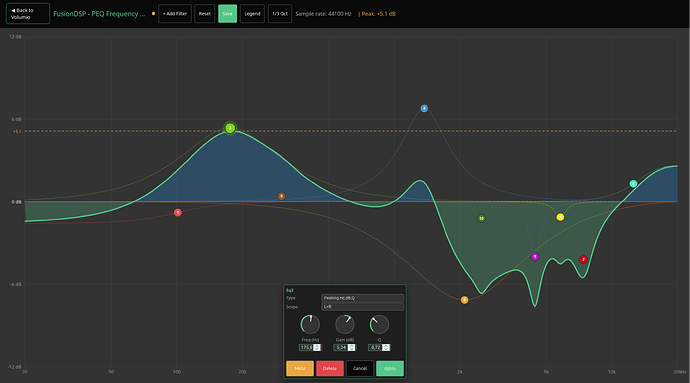Click the orange unsaved-changes dot
Viewport: 690px width, 383px height.
click(x=153, y=14)
